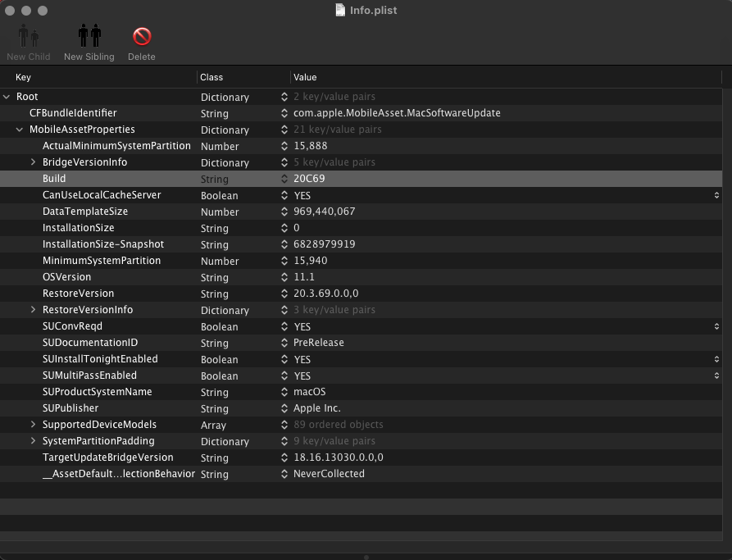
Task: Open the Value stepper for OSVersion
Action: [x=284, y=277]
